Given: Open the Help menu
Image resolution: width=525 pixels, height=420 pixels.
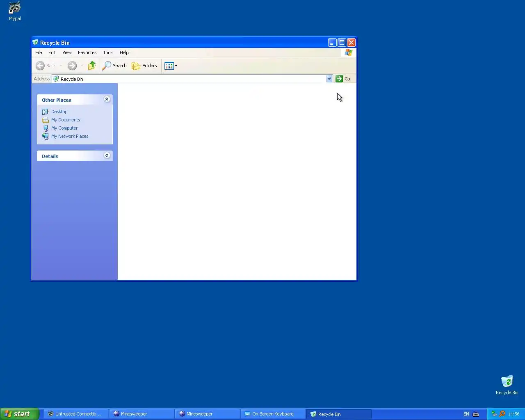Looking at the screenshot, I should (x=124, y=52).
